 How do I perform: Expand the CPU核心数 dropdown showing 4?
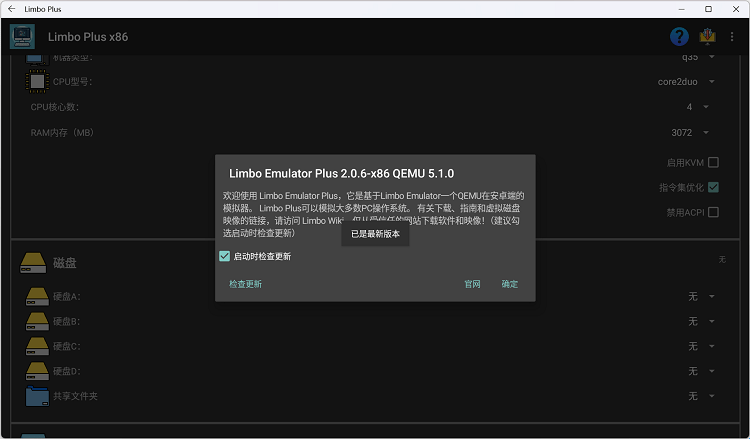point(706,107)
